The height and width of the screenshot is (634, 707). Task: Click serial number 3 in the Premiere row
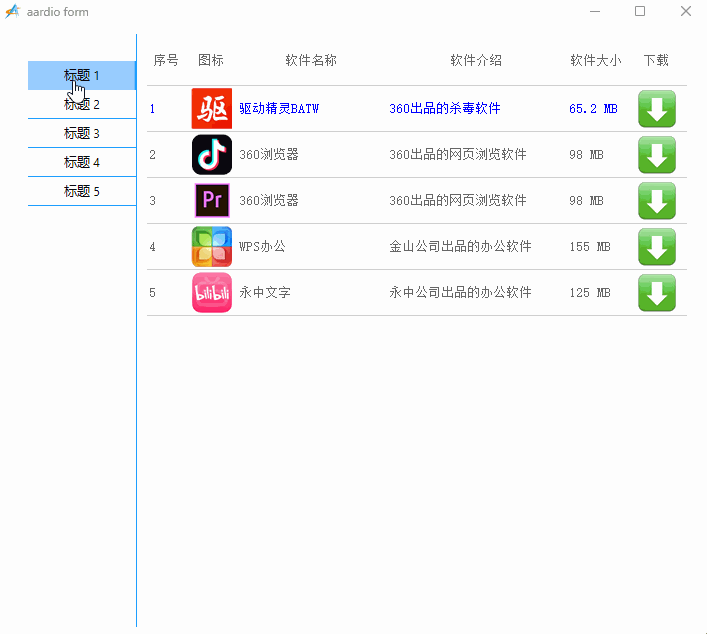(x=152, y=201)
